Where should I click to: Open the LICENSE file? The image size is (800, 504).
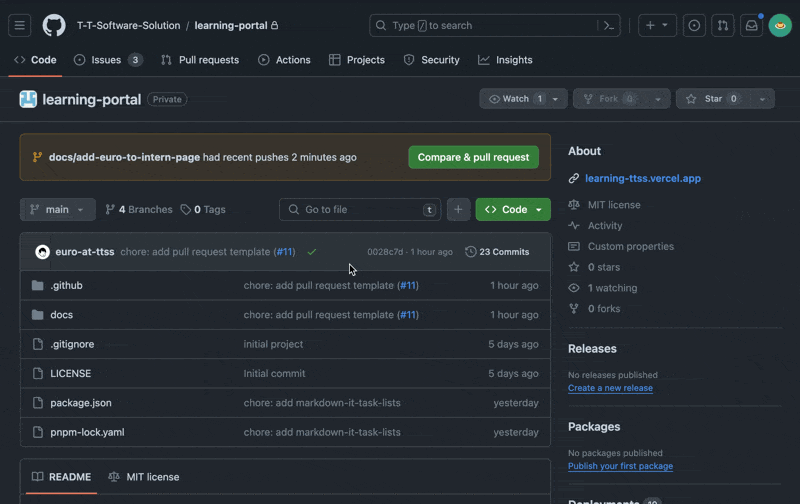[x=70, y=373]
